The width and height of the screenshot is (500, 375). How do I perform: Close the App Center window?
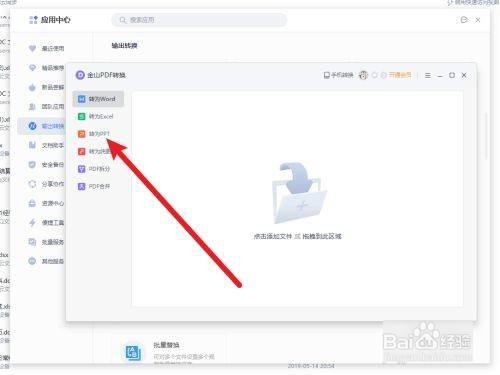coord(478,20)
